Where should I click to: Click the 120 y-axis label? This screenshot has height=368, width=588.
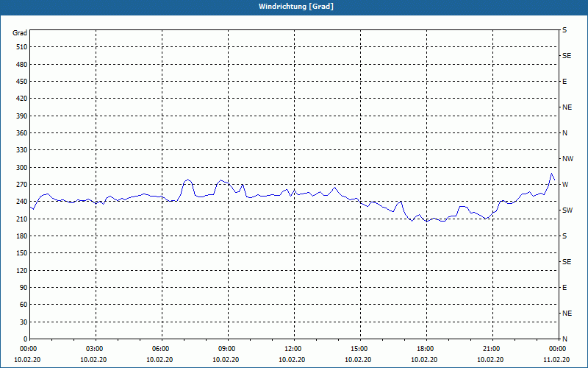pos(21,270)
